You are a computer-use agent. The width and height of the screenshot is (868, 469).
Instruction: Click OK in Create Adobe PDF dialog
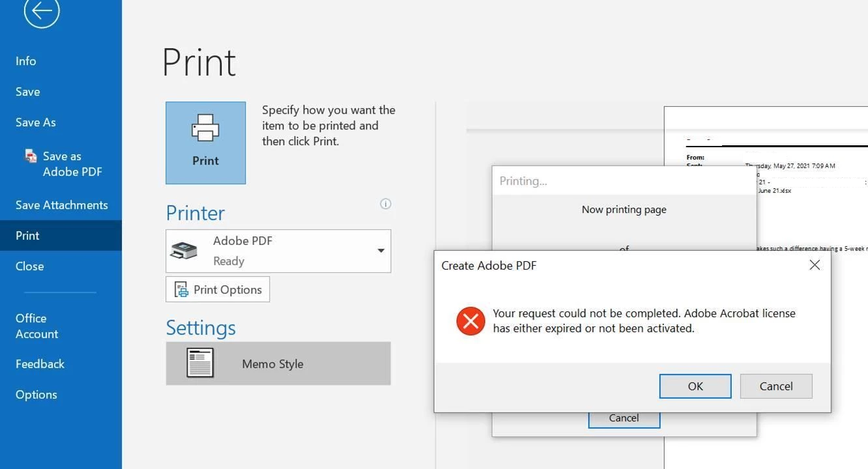tap(695, 386)
